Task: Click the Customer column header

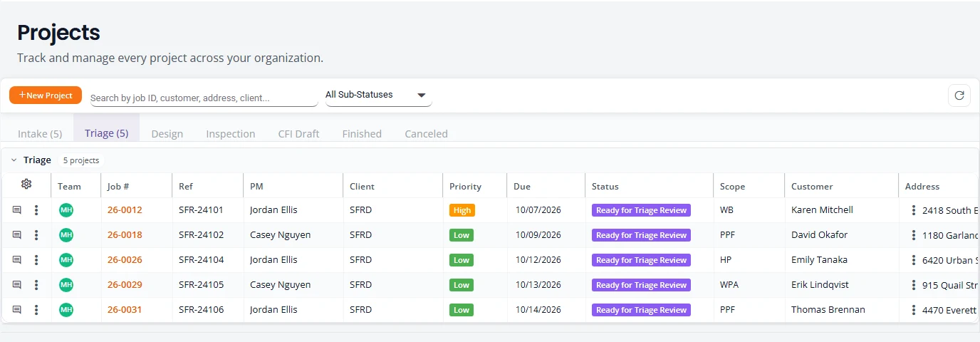Action: pyautogui.click(x=812, y=186)
